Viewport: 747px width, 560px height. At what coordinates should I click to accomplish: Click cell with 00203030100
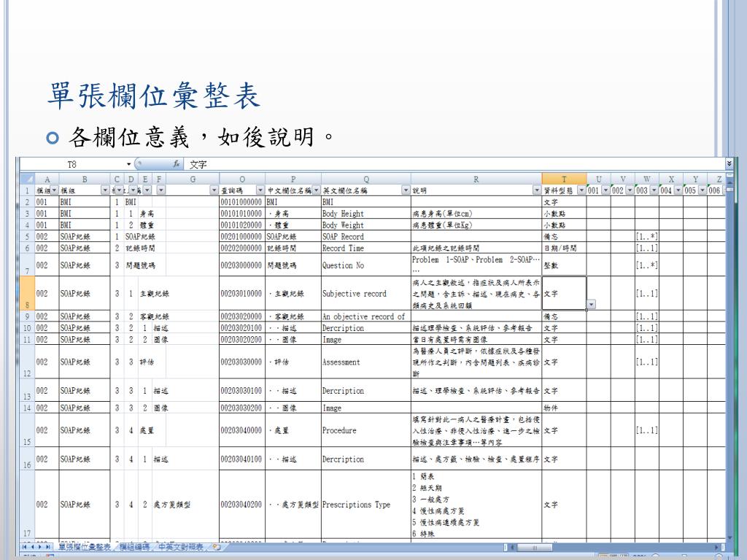click(x=242, y=391)
